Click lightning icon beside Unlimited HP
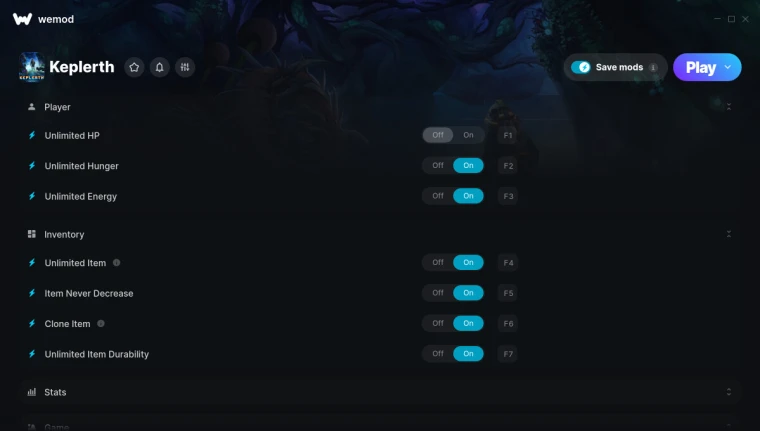The width and height of the screenshot is (760, 431). [32, 135]
